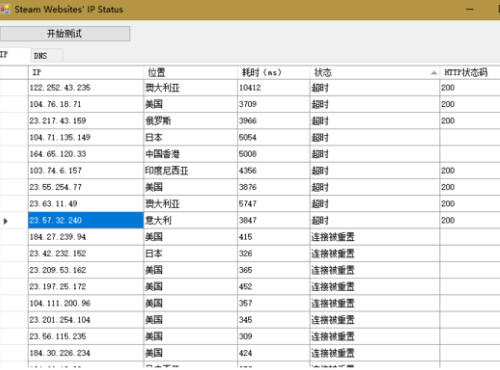Select IP cell 23.201.254.104
Viewport: 500px width, 370px height.
86,320
